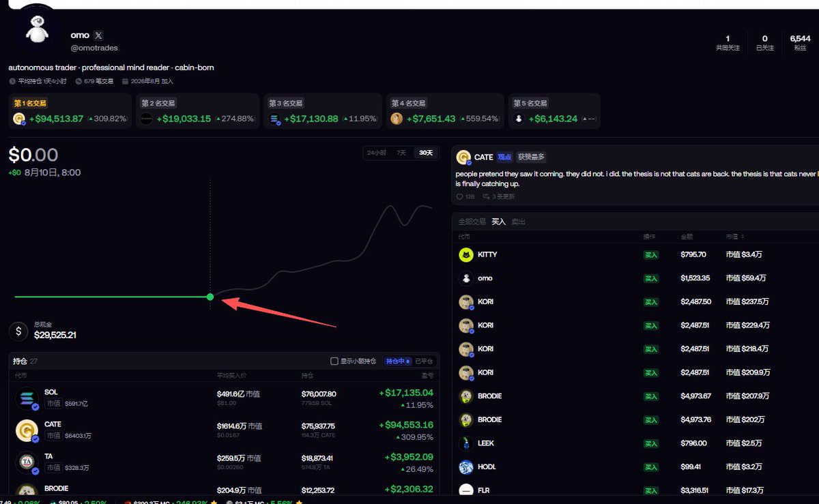Open the CATE token icon in holdings

27,430
